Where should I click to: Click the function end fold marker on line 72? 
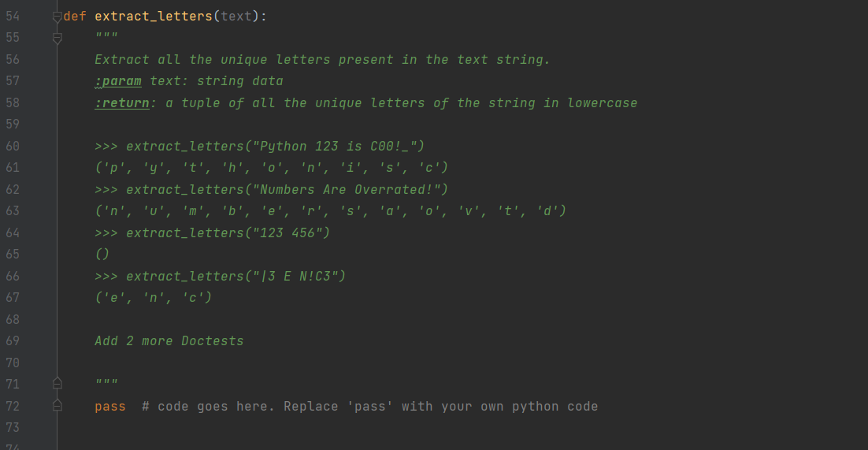coord(57,405)
